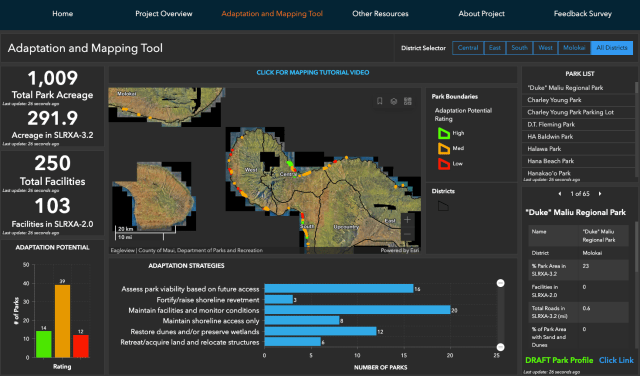The image size is (640, 376).
Task: Click the park details panel scrollbar
Action: pyautogui.click(x=636, y=247)
